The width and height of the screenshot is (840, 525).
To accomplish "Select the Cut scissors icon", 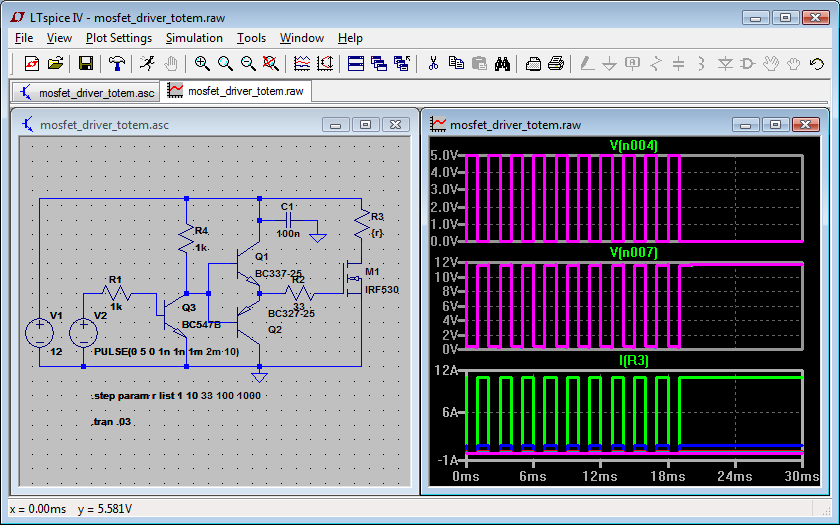I will [x=433, y=64].
